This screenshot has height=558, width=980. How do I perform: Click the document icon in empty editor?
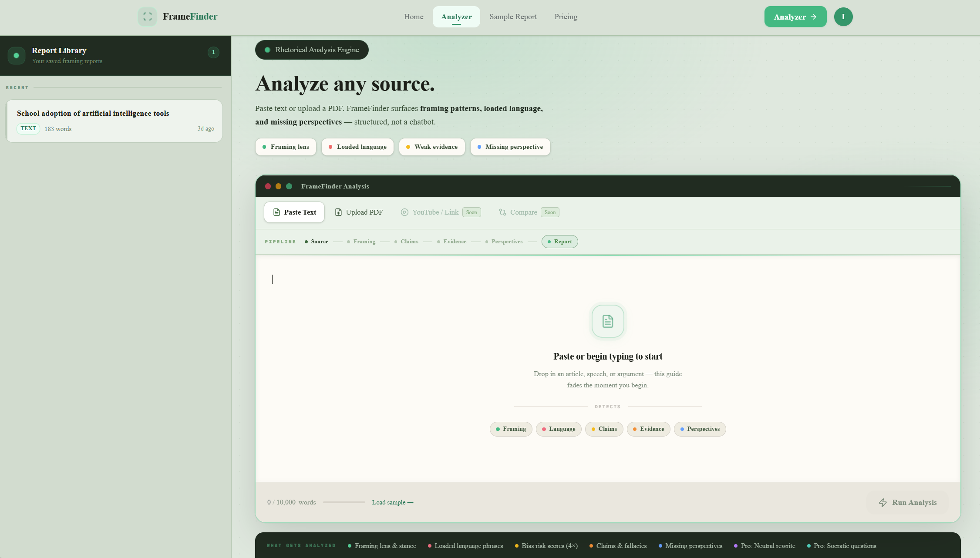[608, 321]
